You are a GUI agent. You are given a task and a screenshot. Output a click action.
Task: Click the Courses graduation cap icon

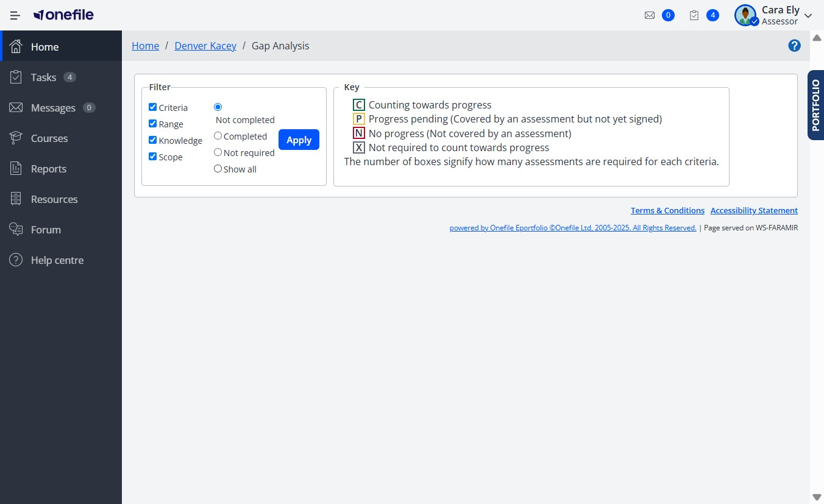click(16, 138)
